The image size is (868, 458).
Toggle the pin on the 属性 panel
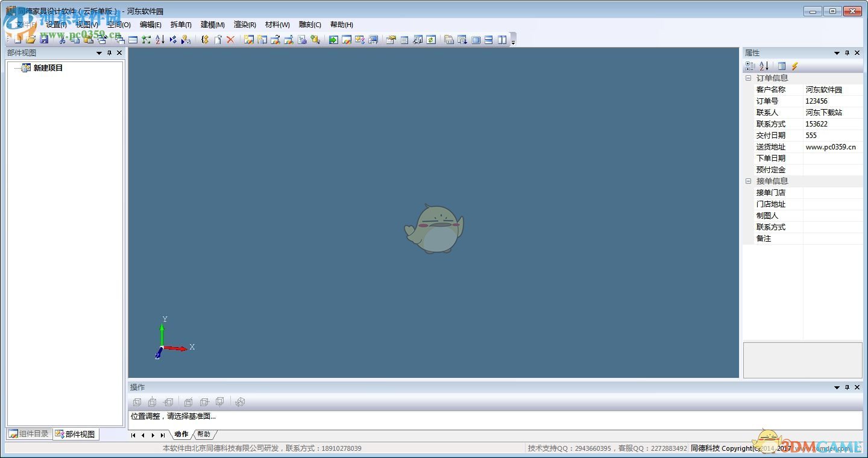pyautogui.click(x=847, y=53)
